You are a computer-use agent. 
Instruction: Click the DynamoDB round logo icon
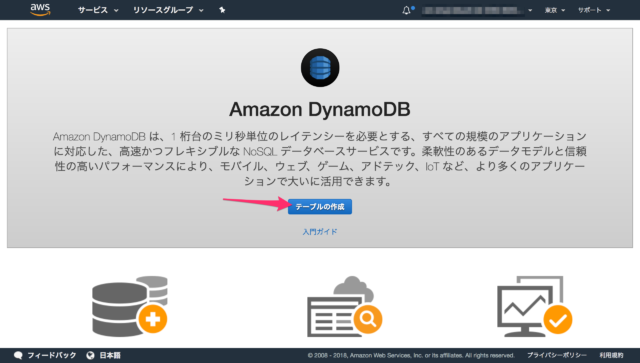(x=320, y=67)
